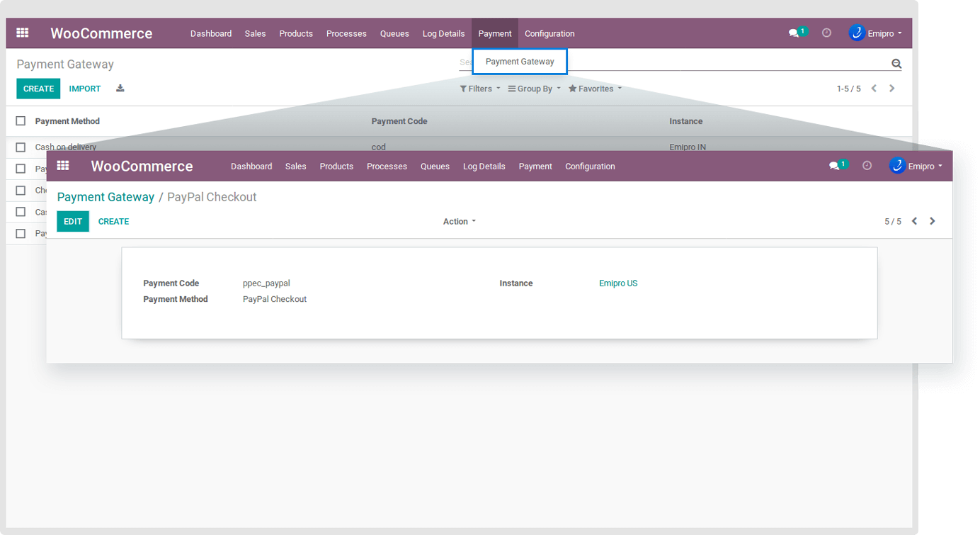Image resolution: width=980 pixels, height=535 pixels.
Task: Open Queues menu in front window
Action: [x=435, y=167]
